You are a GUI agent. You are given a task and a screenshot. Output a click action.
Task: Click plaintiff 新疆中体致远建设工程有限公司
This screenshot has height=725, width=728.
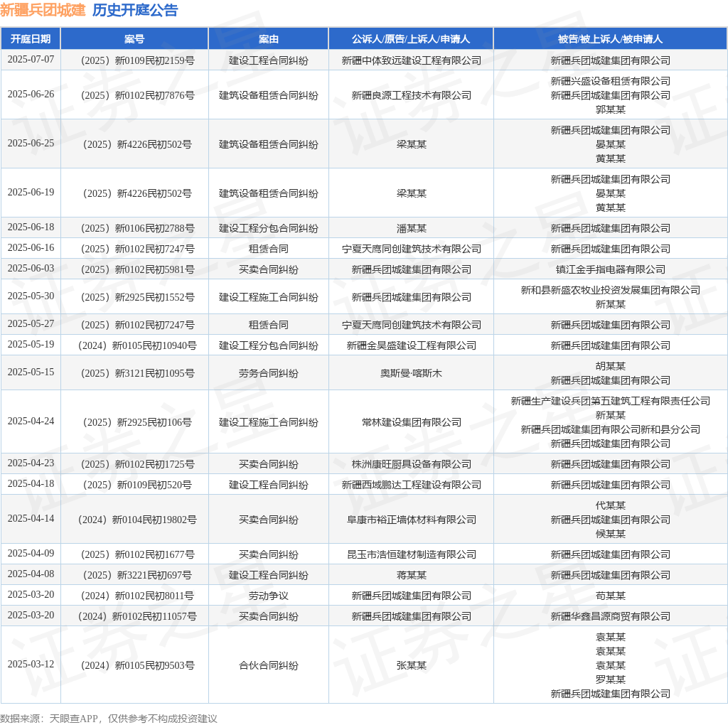[x=411, y=60]
